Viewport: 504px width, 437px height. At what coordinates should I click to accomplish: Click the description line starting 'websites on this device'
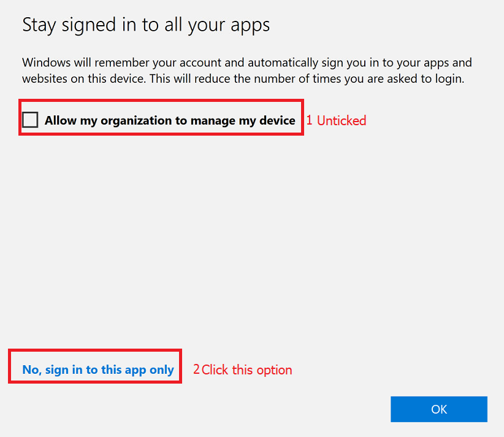(x=243, y=79)
